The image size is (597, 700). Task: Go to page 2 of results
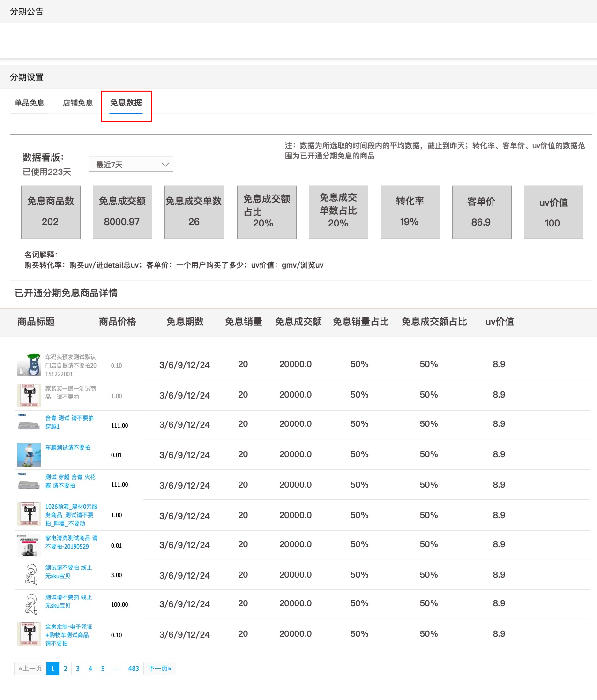pos(65,669)
